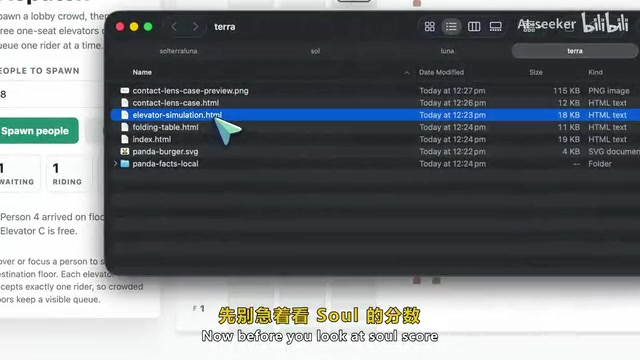Sort files by Kind column

point(595,72)
